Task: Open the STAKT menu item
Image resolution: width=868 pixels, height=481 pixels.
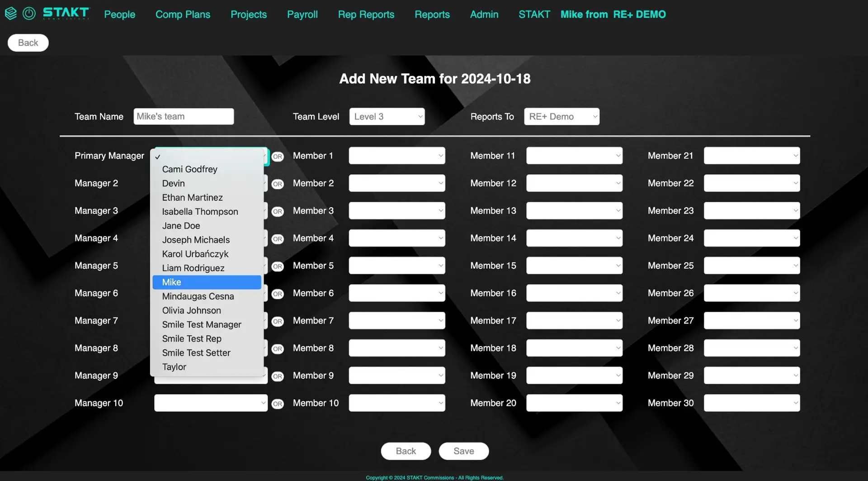Action: click(x=534, y=14)
